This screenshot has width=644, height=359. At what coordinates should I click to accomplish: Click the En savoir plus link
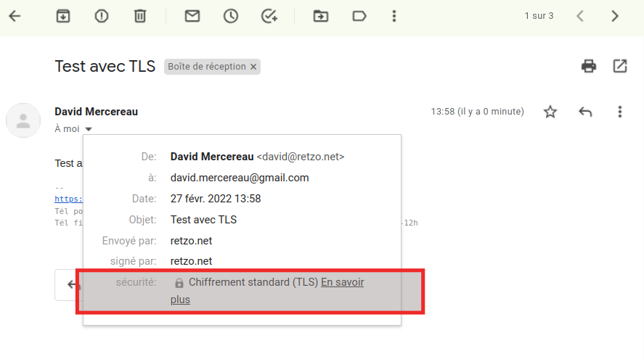click(342, 283)
